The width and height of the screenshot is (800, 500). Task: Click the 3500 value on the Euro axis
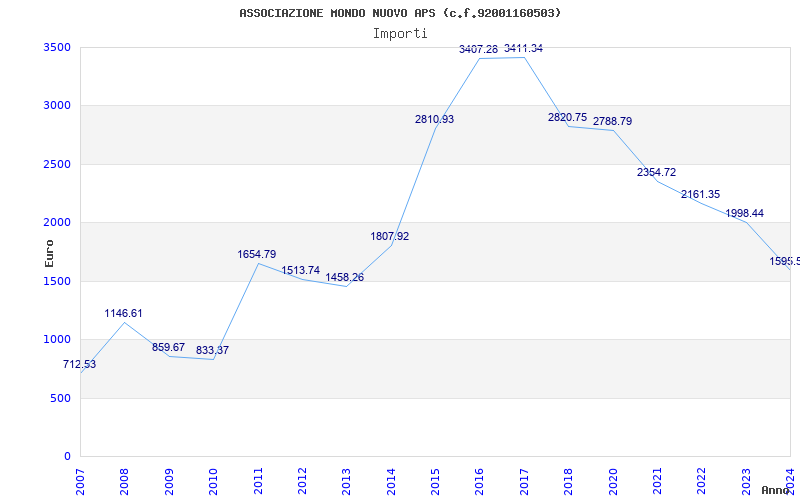57,47
